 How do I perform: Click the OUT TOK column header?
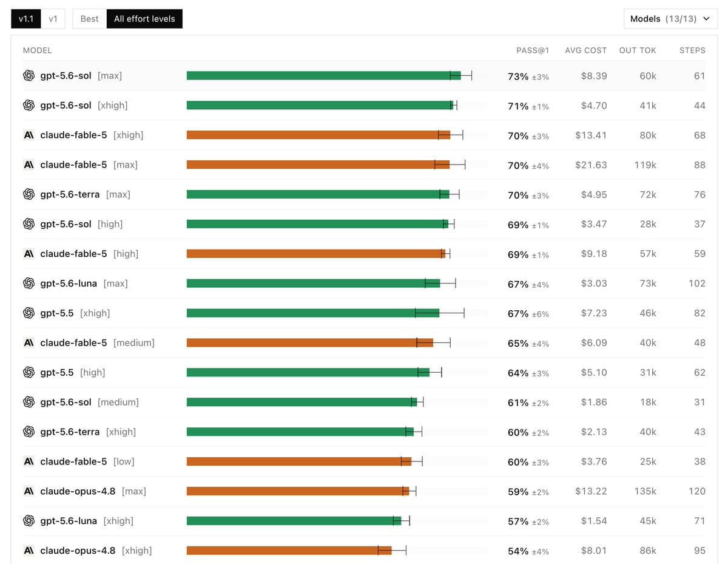[x=638, y=50]
